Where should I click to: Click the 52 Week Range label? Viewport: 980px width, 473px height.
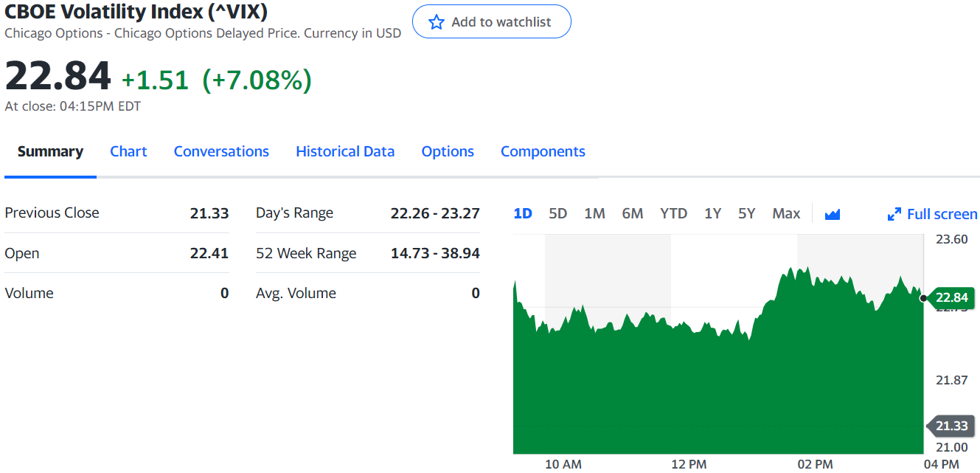306,253
